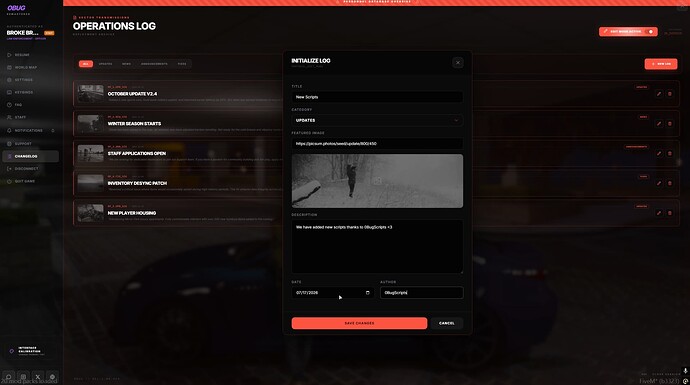The width and height of the screenshot is (690, 385).
Task: Click the Notifications bell icon
Action: click(x=9, y=130)
